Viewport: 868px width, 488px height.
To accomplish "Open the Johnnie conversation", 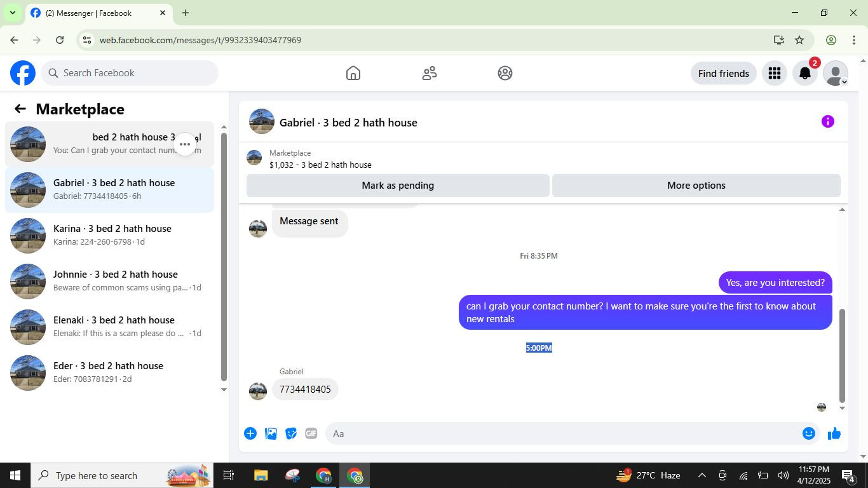I will pos(109,281).
